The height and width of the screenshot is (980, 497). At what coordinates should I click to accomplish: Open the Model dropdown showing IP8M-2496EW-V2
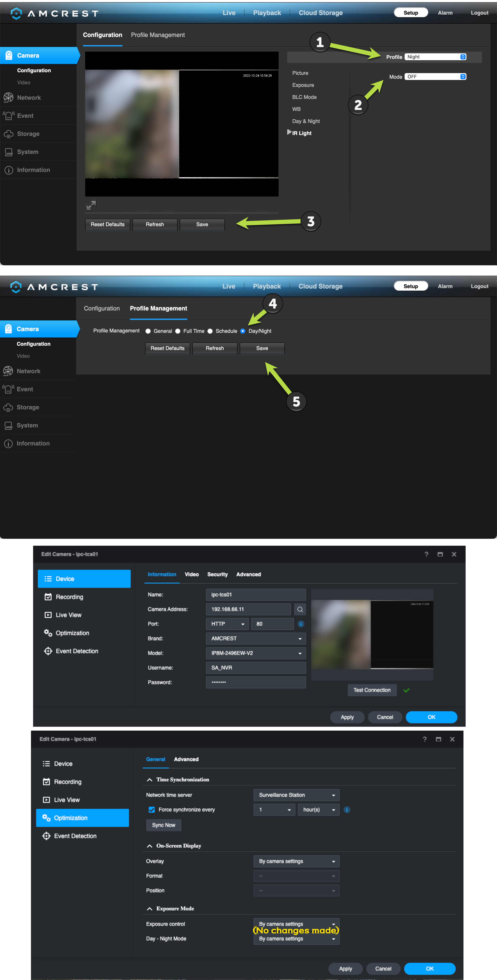(256, 653)
